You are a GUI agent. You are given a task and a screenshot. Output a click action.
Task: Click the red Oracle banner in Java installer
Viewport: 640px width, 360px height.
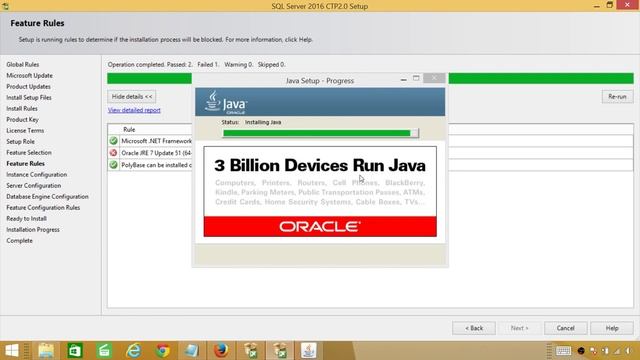pyautogui.click(x=320, y=227)
